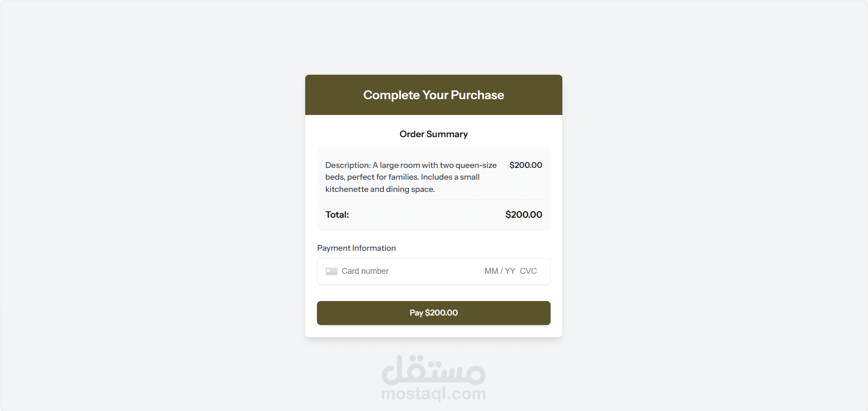Click the mostaql Arabic logo watermark
The image size is (868, 411).
(x=433, y=370)
